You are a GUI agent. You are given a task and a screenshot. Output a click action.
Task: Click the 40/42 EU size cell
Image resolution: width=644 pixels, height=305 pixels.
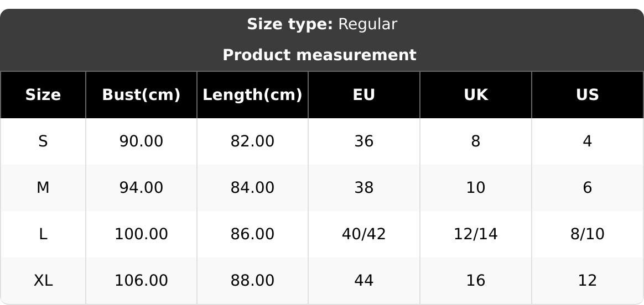point(364,234)
